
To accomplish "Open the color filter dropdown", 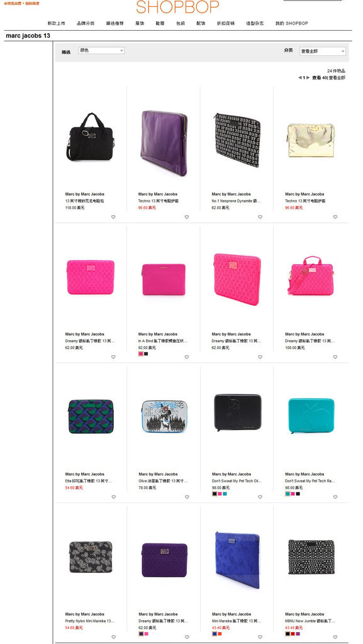I will [x=101, y=50].
